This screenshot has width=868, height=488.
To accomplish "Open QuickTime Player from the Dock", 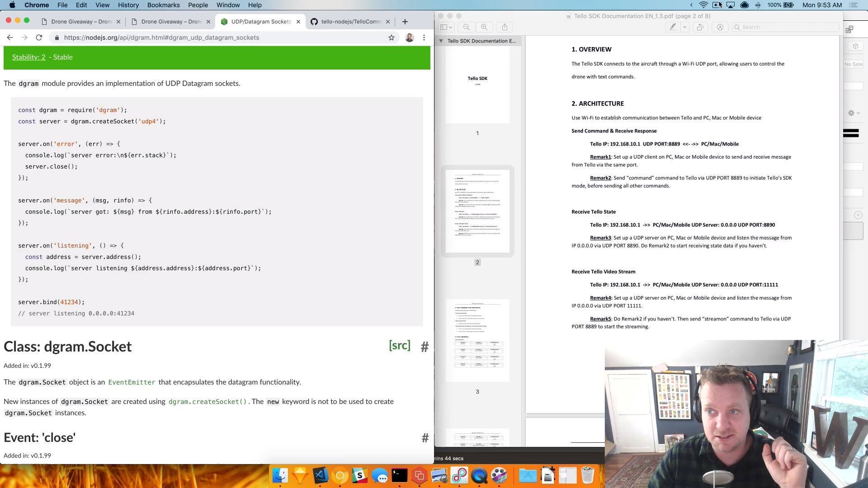I will coord(479,475).
